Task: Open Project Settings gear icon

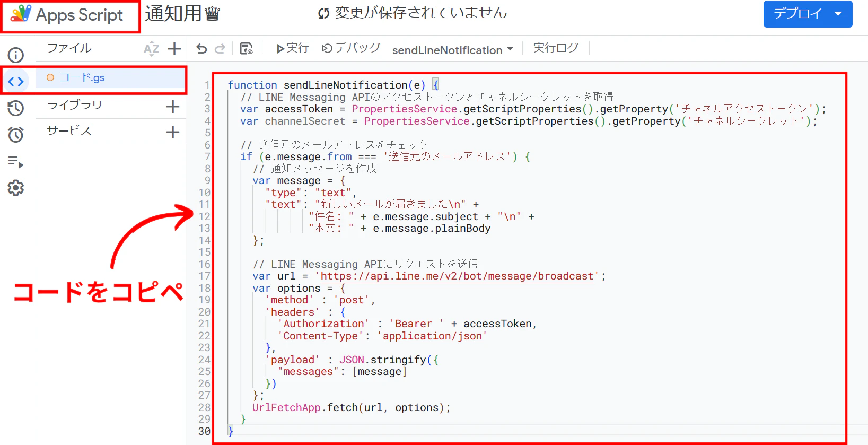Action: [16, 188]
